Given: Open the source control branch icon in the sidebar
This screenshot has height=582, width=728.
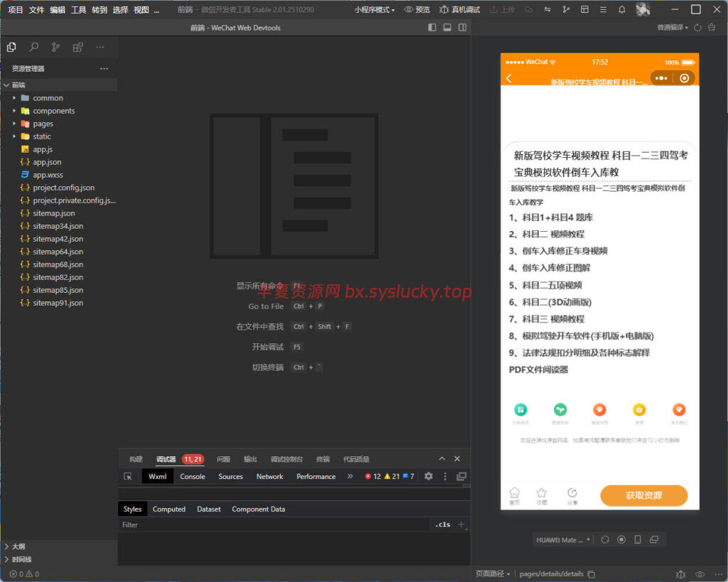Looking at the screenshot, I should 55,47.
